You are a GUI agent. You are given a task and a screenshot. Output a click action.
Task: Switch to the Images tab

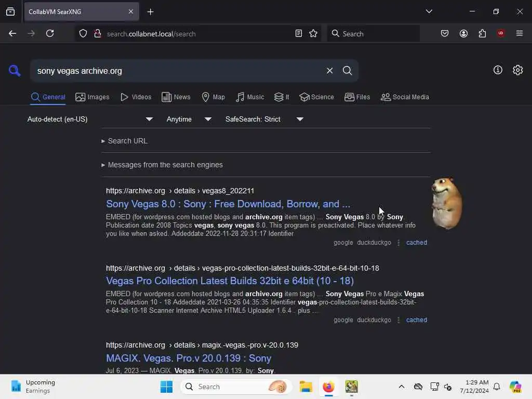point(92,97)
